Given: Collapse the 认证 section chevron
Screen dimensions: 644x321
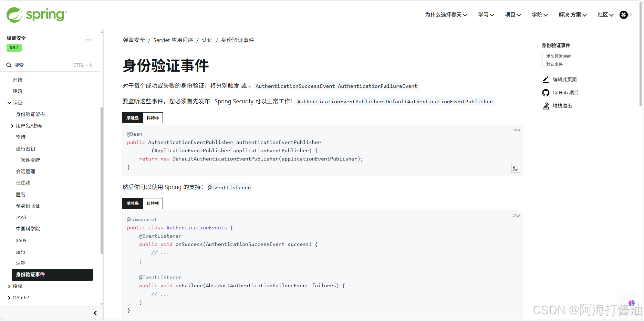Looking at the screenshot, I should click(9, 103).
